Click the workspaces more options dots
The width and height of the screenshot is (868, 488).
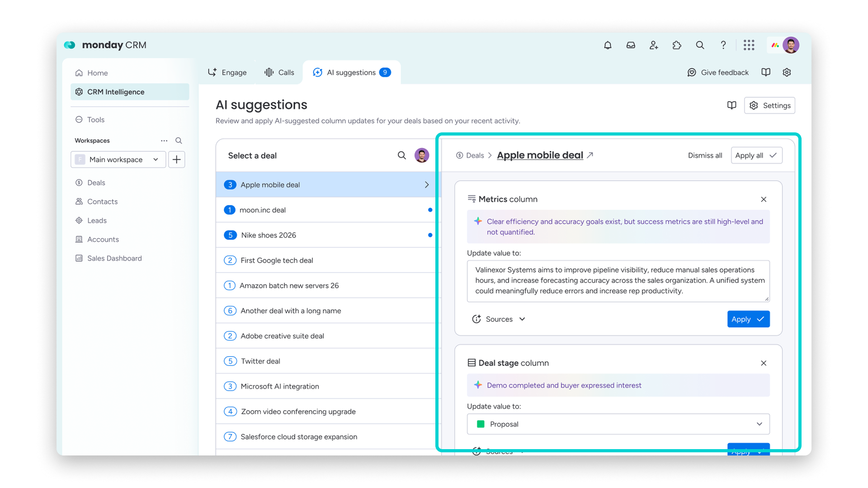(x=164, y=141)
